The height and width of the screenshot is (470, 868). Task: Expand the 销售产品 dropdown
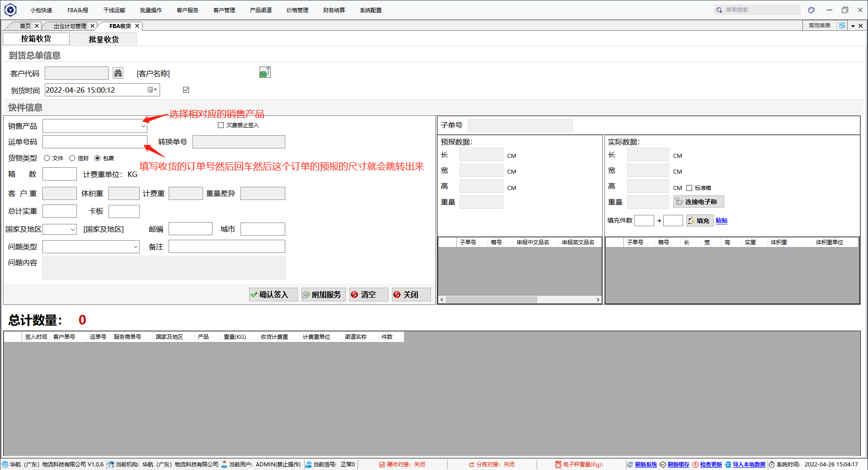[143, 126]
